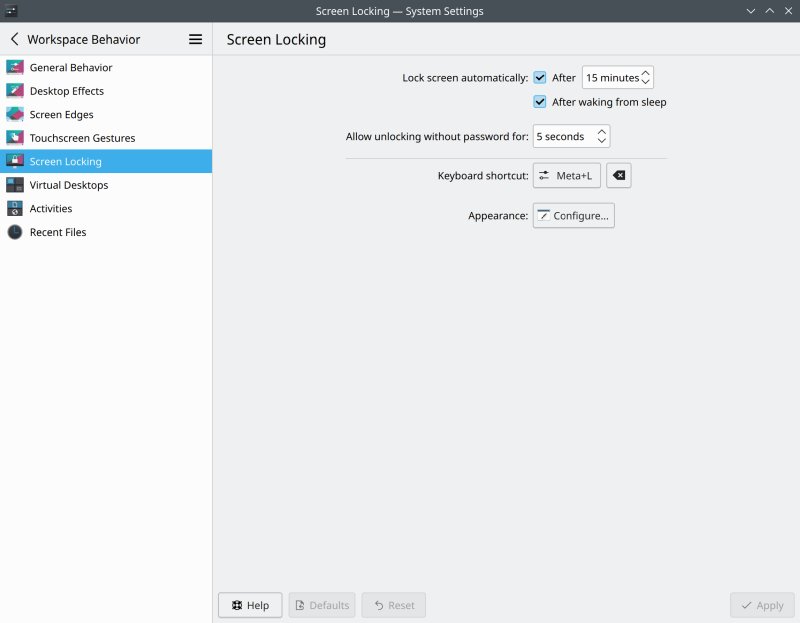Open the Help button
This screenshot has width=800, height=623.
(x=250, y=605)
